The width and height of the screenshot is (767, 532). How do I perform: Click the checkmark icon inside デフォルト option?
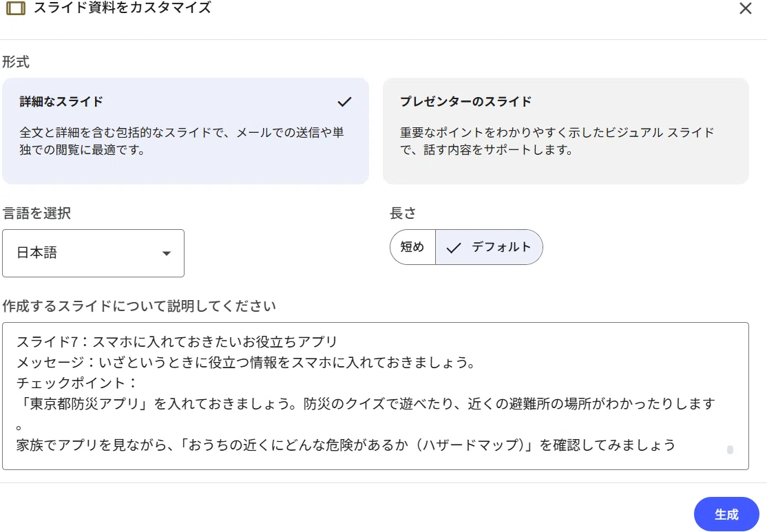[454, 248]
